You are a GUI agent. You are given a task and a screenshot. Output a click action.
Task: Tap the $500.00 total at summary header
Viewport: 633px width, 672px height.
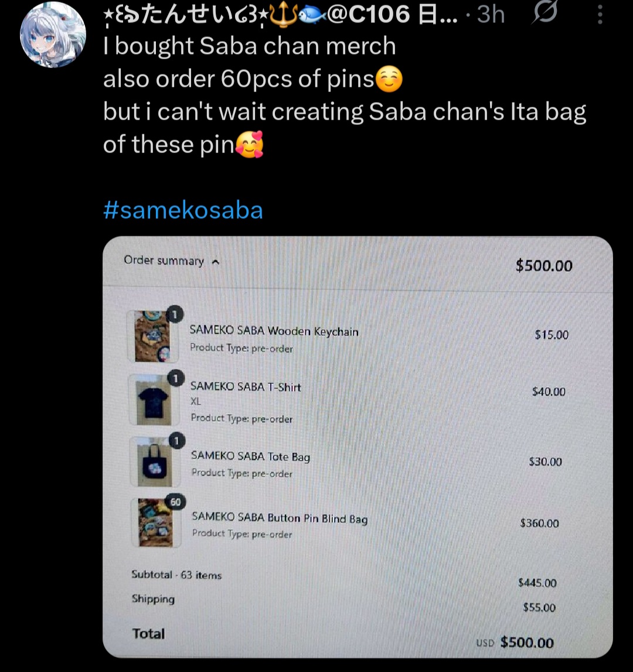click(544, 266)
